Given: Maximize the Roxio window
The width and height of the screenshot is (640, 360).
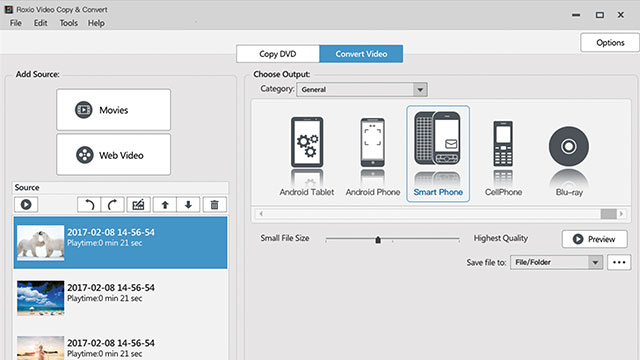Looking at the screenshot, I should tap(600, 15).
